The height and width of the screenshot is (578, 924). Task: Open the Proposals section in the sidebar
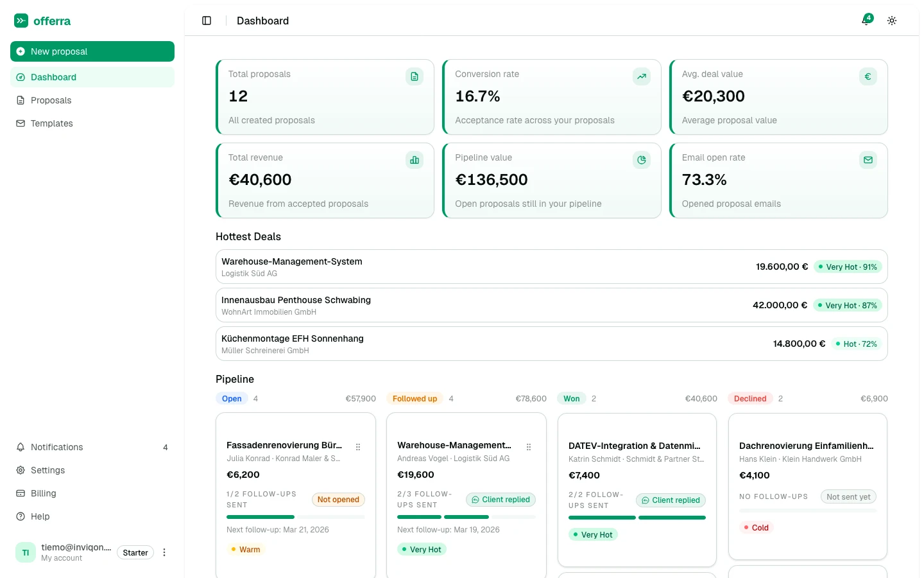tap(51, 100)
